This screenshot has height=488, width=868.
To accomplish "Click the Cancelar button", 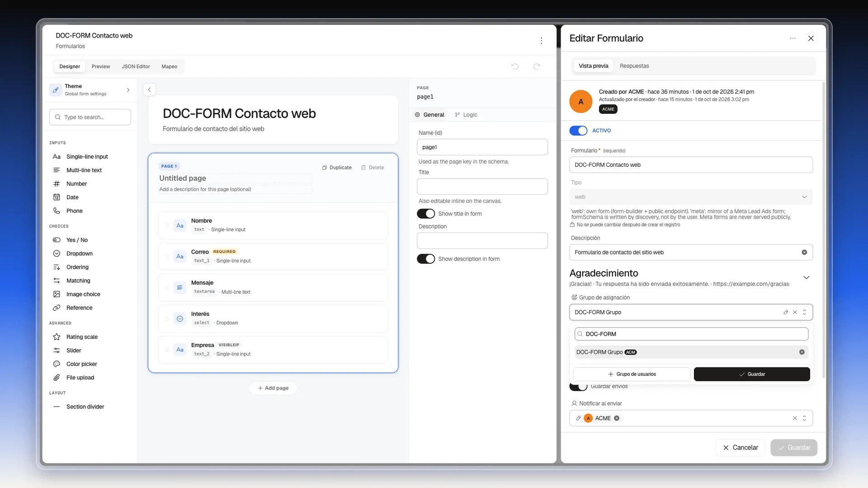I will click(740, 448).
